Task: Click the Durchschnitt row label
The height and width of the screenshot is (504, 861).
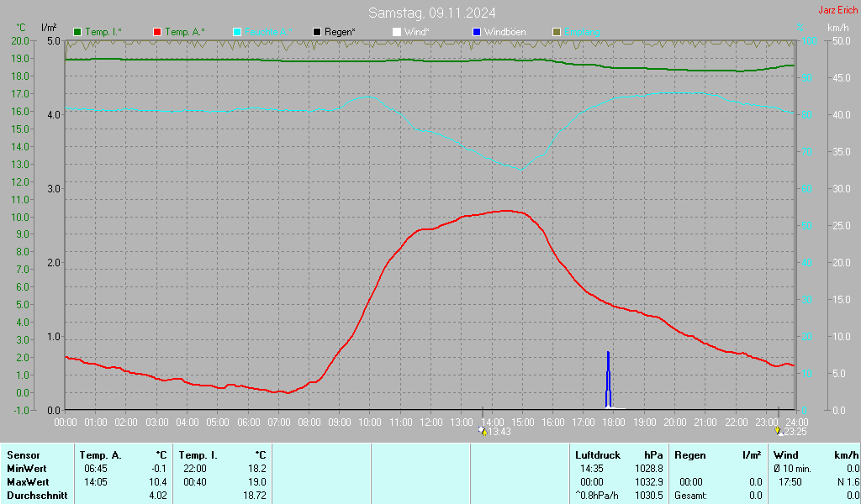Action: tap(37, 496)
